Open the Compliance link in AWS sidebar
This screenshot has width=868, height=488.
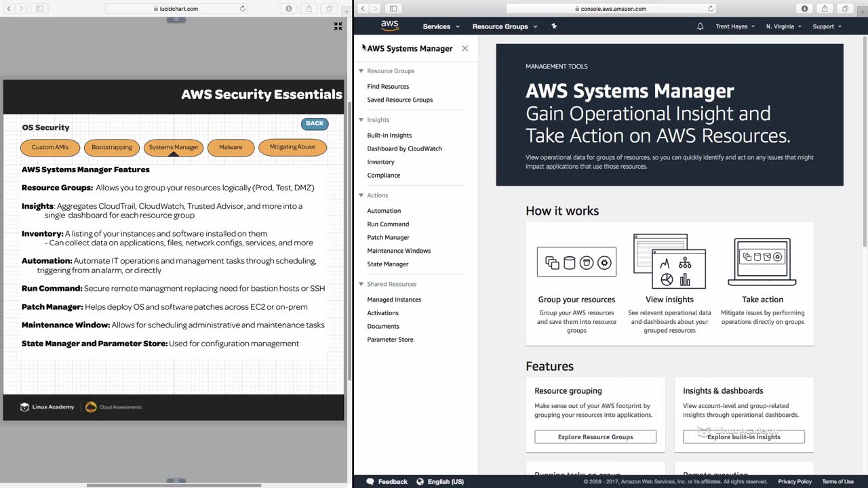(x=383, y=176)
